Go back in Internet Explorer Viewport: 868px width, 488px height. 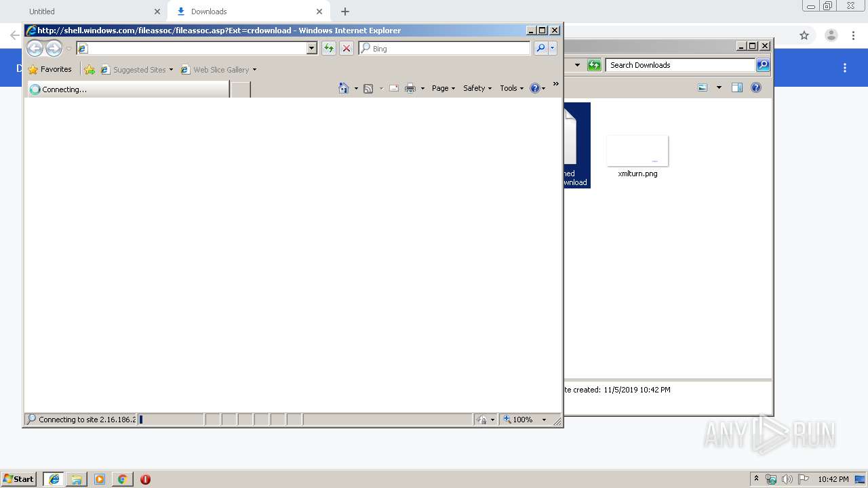point(35,48)
